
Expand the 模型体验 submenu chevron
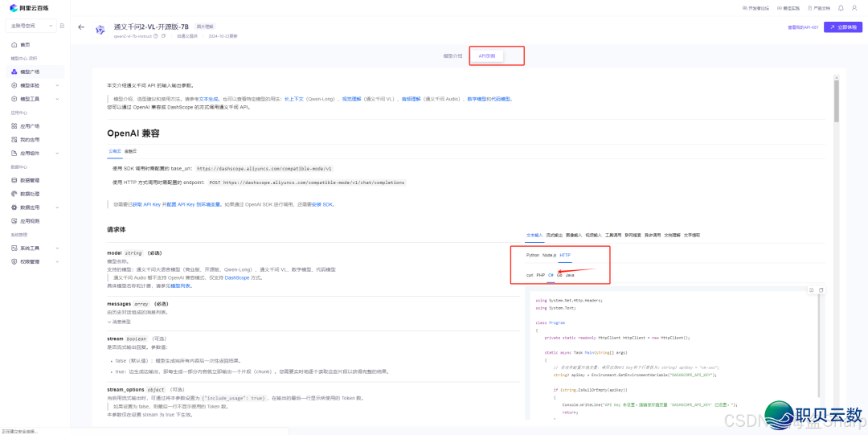pos(57,85)
